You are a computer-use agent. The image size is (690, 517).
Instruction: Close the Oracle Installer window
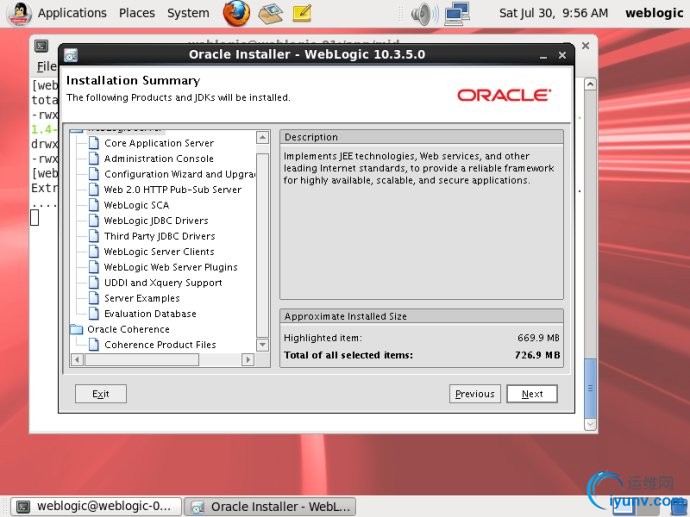pyautogui.click(x=562, y=55)
